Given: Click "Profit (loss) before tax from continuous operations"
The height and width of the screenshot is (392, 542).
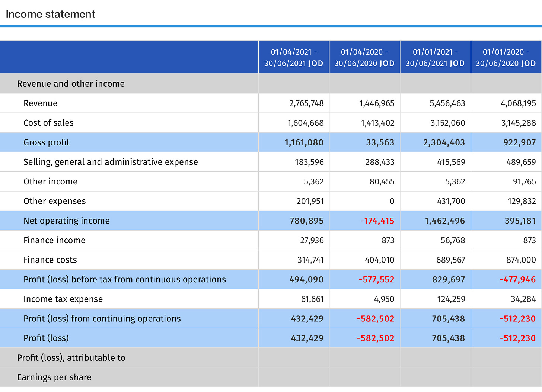Looking at the screenshot, I should click(125, 279).
